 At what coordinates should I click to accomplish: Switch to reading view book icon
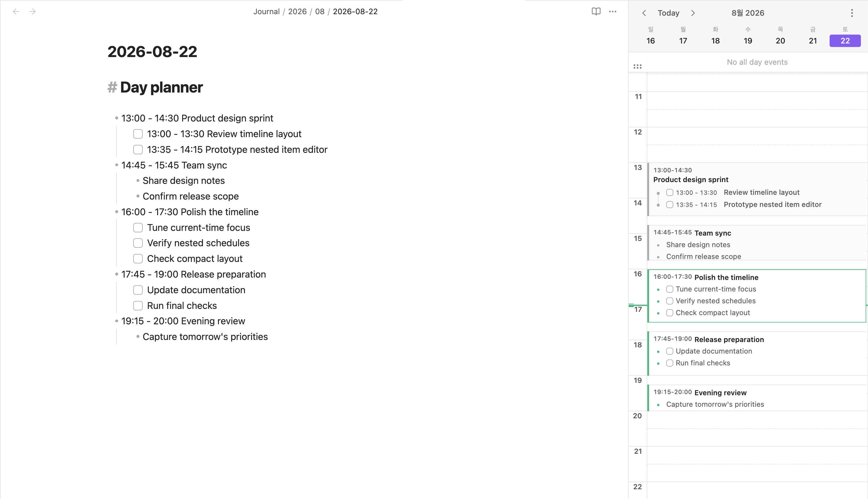click(596, 12)
